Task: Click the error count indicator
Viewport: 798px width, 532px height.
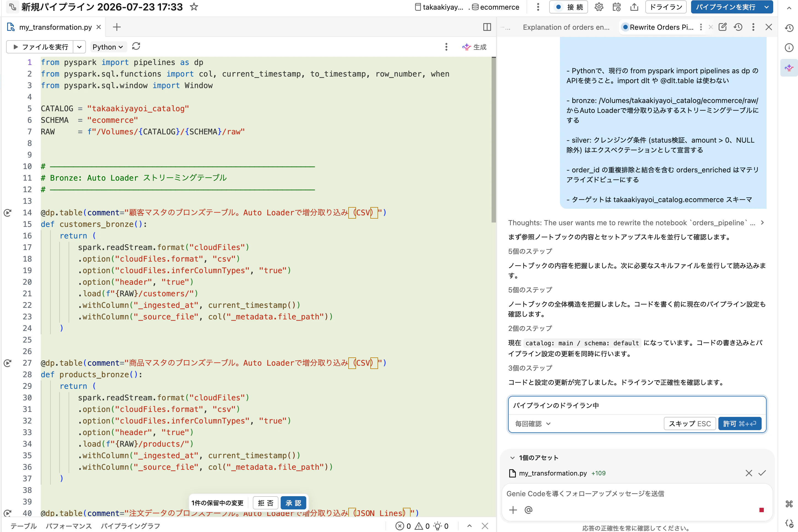Action: pos(403,526)
